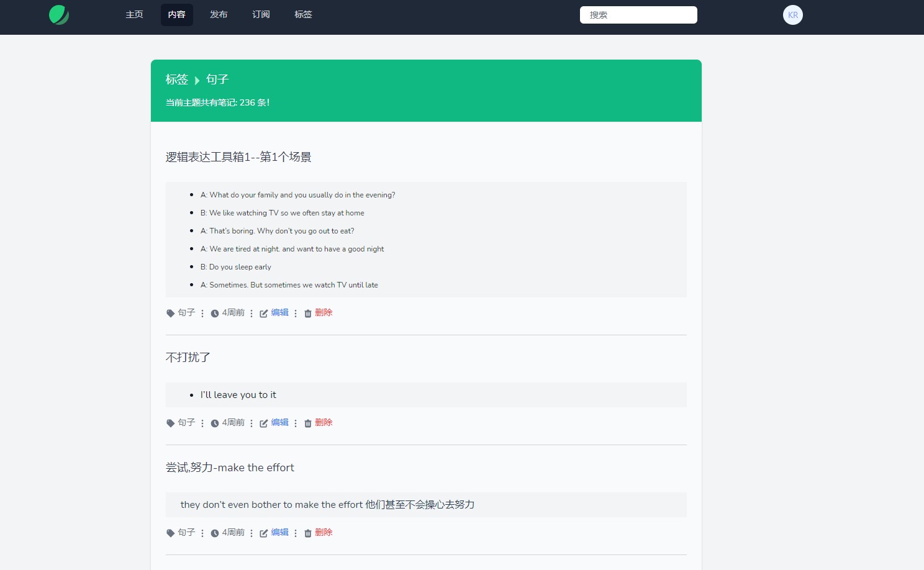Click 删除 link for make the effort note
This screenshot has width=924, height=570.
(x=324, y=532)
